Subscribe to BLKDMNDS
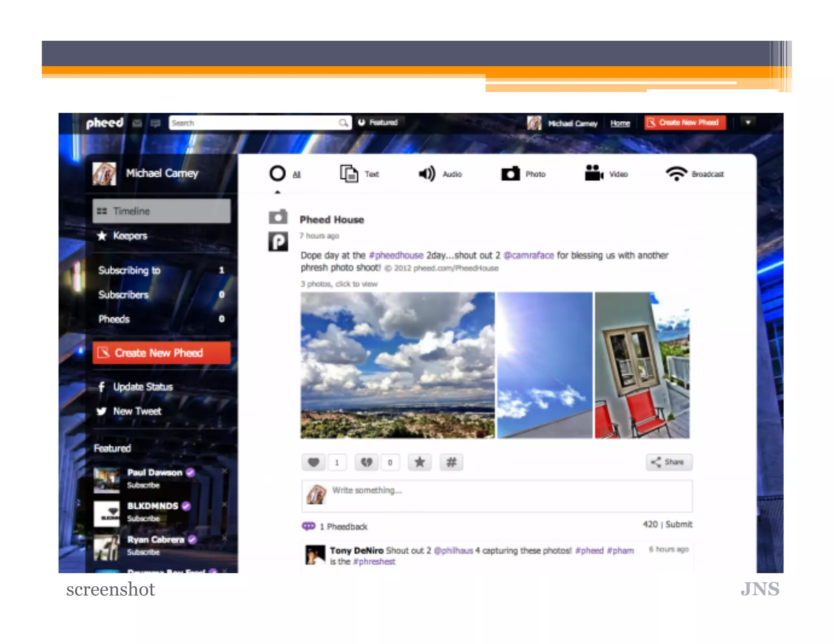834x644 pixels. (143, 518)
